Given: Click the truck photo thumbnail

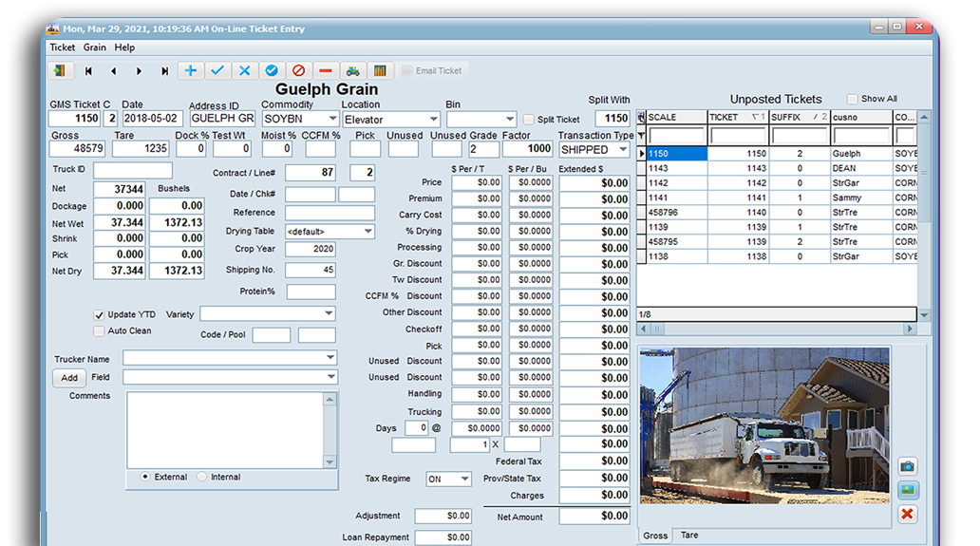Looking at the screenshot, I should (x=763, y=426).
